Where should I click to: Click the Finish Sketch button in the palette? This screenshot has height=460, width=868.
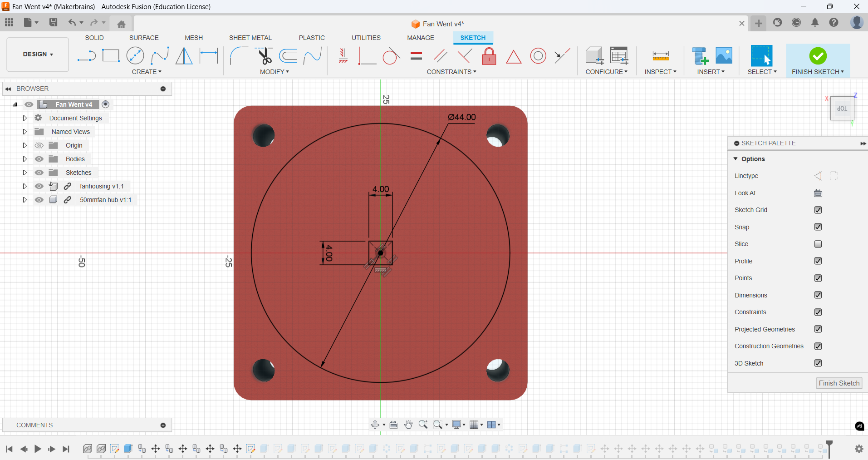838,383
